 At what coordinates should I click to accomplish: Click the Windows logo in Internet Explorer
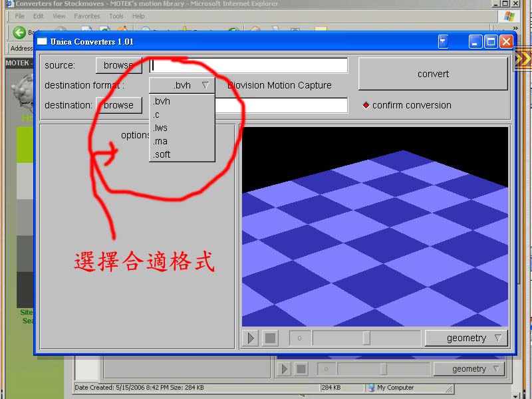509,16
